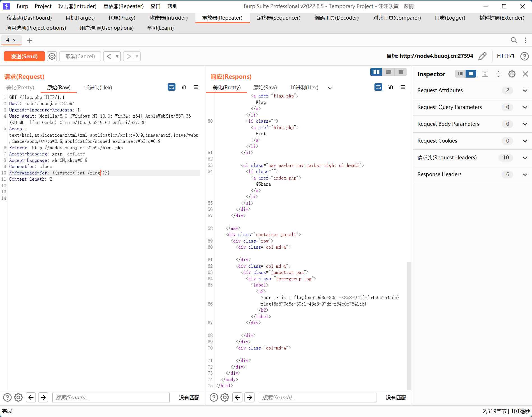Open the Project options tab

point(36,28)
